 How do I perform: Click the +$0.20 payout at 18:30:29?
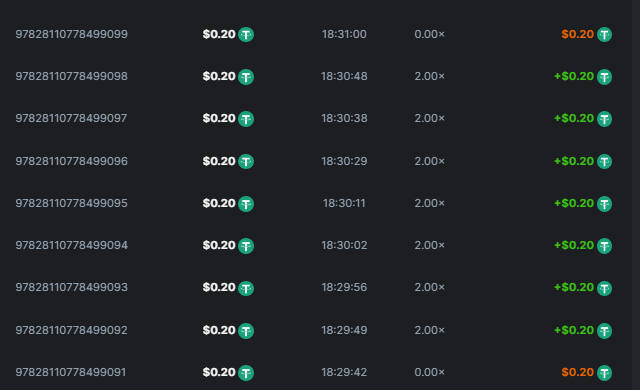pyautogui.click(x=573, y=161)
